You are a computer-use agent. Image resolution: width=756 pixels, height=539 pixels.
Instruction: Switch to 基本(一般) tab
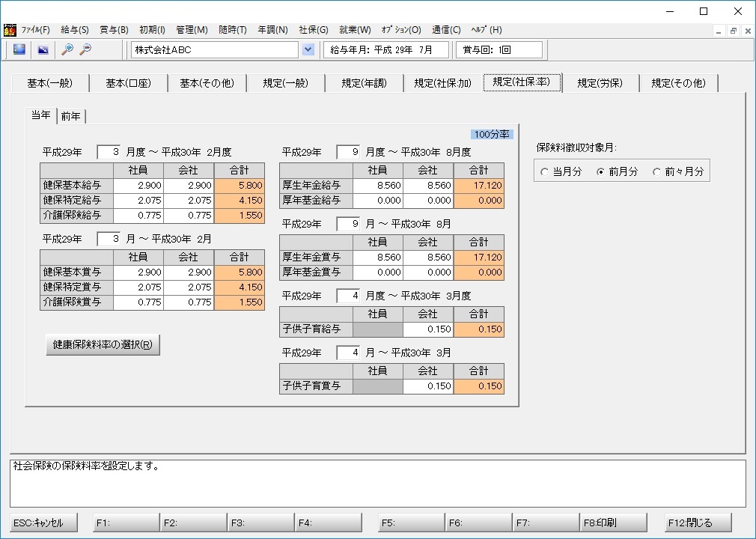(49, 83)
